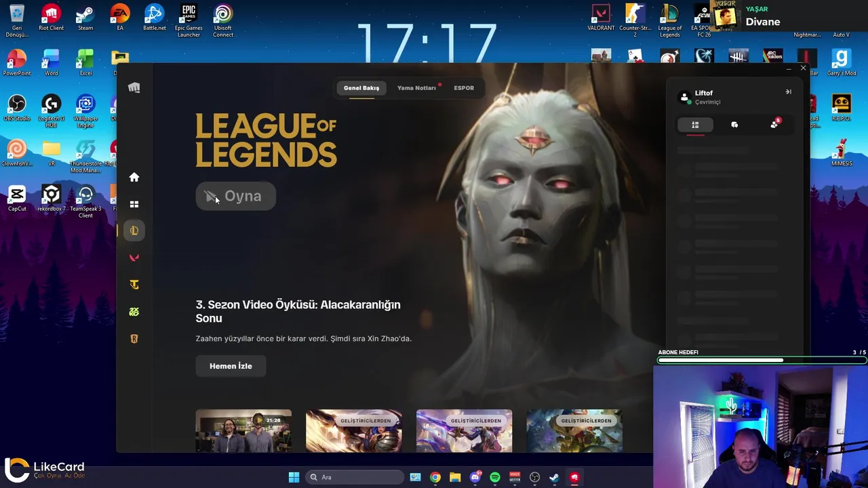The image size is (868, 488).
Task: Select the CapCut desktop shortcut
Action: click(x=17, y=198)
